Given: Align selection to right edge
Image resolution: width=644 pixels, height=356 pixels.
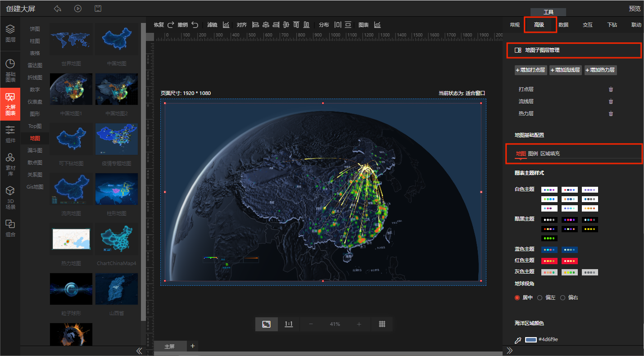Looking at the screenshot, I should 276,25.
